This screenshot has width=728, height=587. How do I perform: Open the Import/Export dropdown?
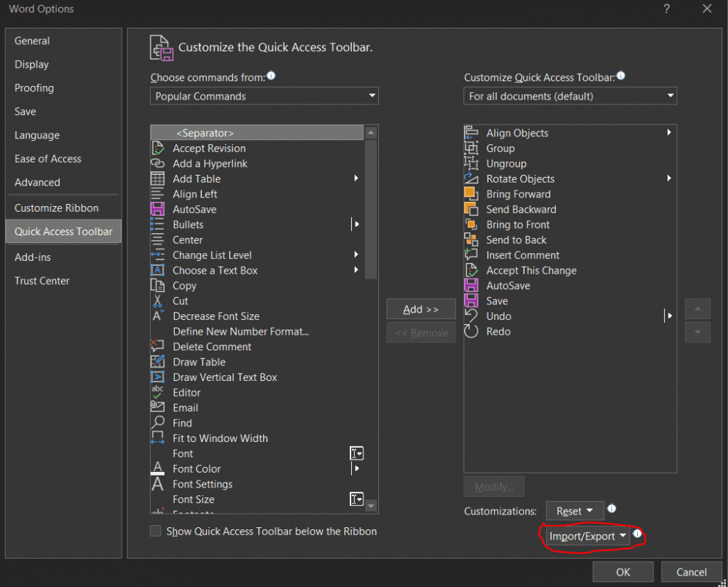tap(588, 536)
